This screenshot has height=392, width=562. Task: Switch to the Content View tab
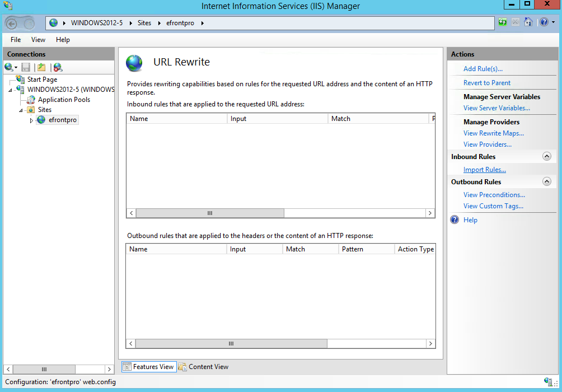point(204,367)
